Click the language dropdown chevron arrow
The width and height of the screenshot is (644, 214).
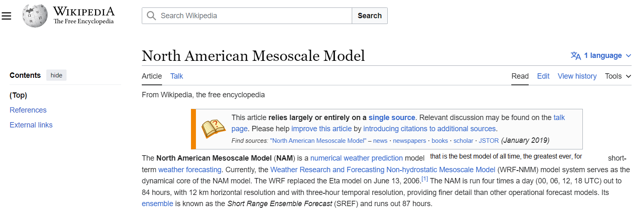pos(628,56)
